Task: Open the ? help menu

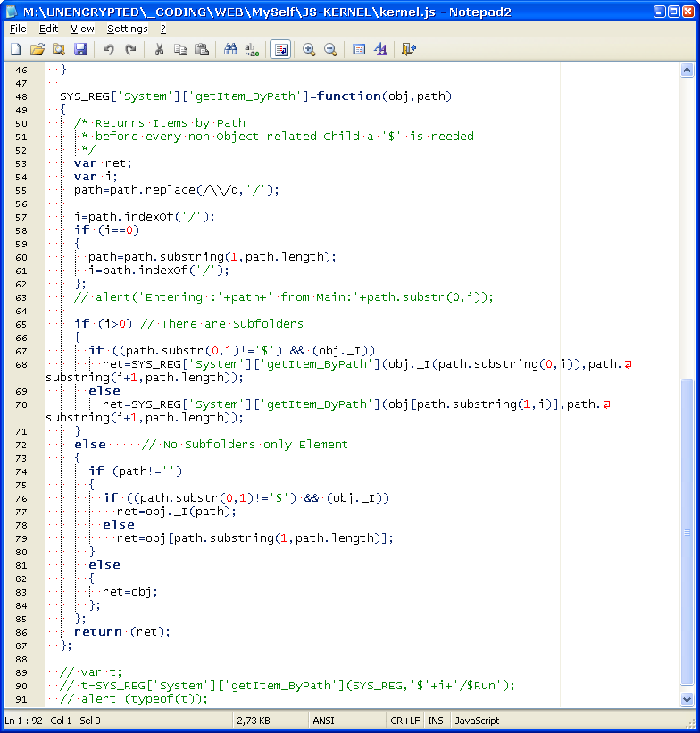Action: (x=163, y=29)
